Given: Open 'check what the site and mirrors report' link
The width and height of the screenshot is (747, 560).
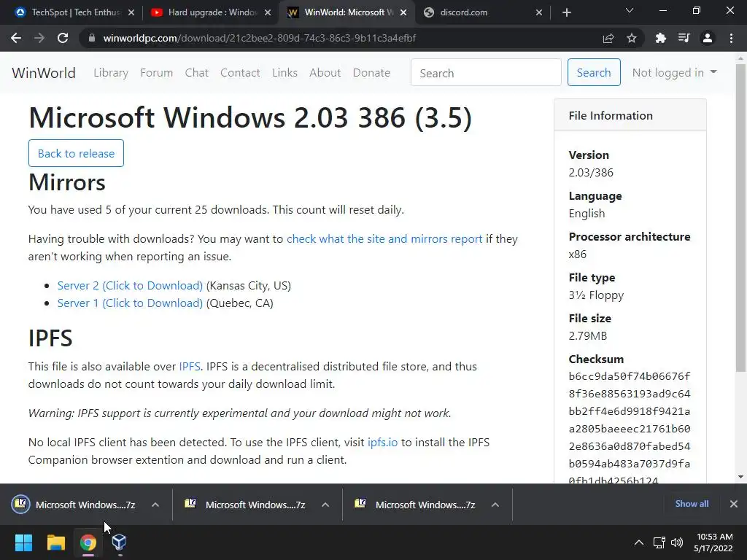Looking at the screenshot, I should click(x=384, y=239).
